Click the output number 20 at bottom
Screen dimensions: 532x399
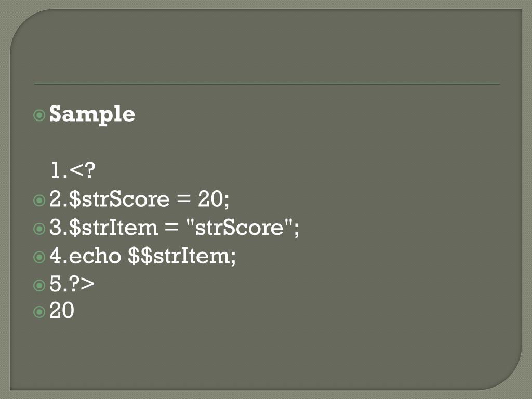point(62,310)
